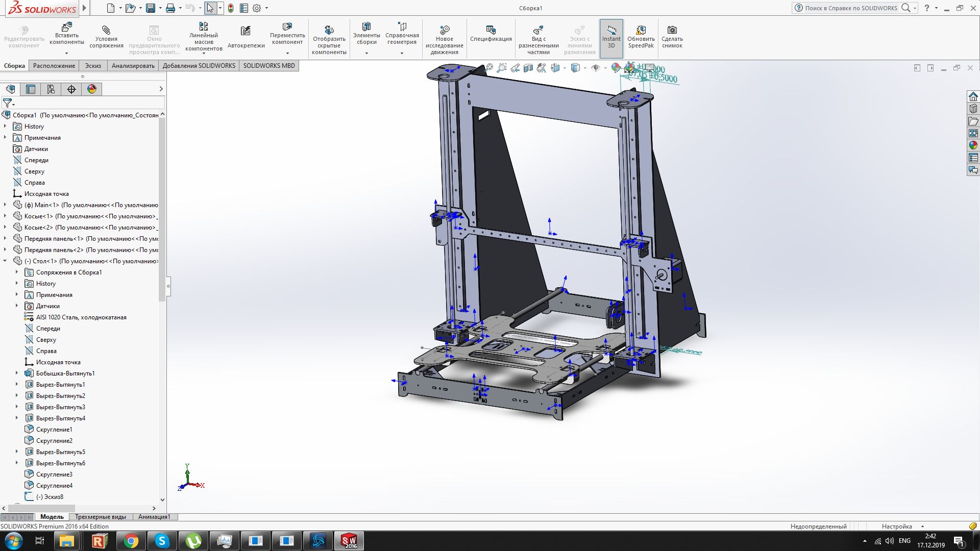
Task: Click the Open file icon
Action: (x=130, y=8)
